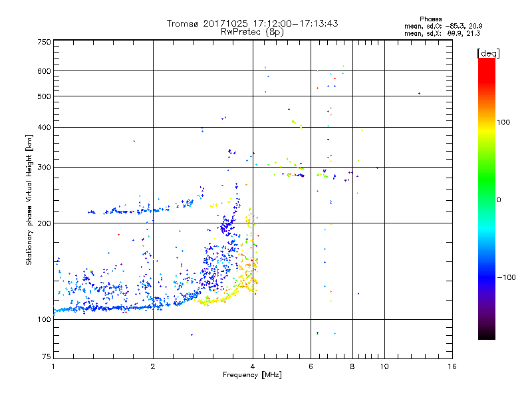The width and height of the screenshot is (532, 399).
Task: Click the subtitle 'RwPretec (8p)'
Action: (252, 32)
